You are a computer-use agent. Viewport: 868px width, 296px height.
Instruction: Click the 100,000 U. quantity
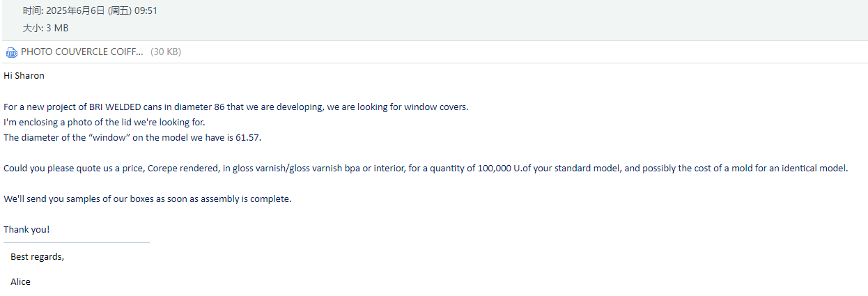click(x=500, y=168)
